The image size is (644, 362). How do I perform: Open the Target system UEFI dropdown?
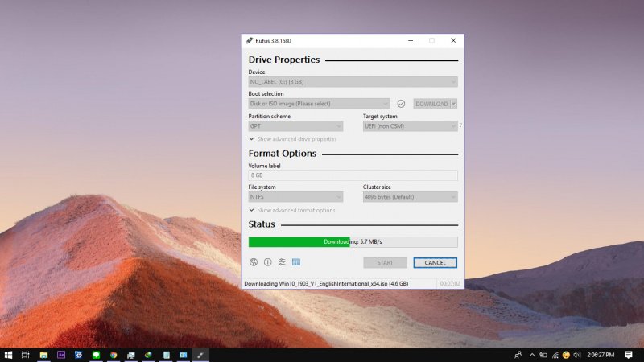[410, 126]
